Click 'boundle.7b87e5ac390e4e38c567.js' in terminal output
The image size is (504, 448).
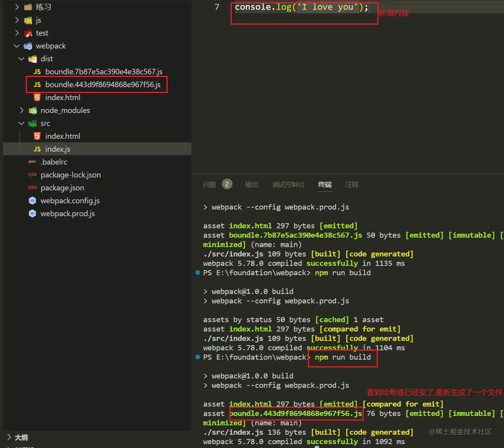click(x=295, y=235)
